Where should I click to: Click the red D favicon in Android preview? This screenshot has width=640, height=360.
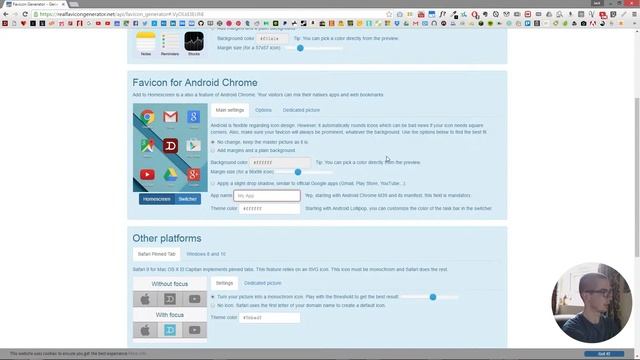pos(170,146)
